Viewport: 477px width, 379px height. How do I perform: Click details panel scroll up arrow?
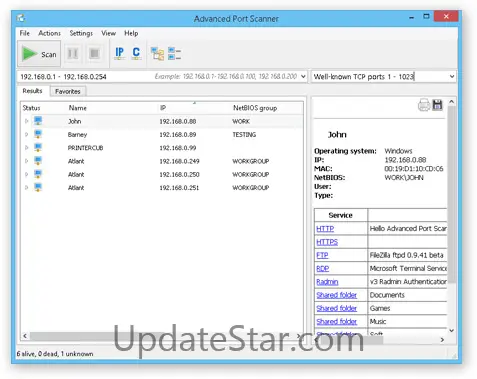point(452,101)
